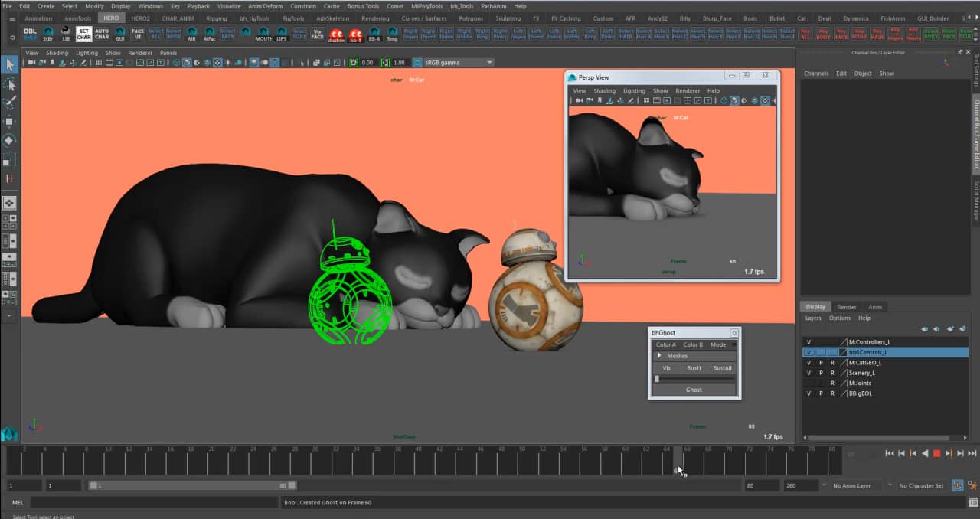Click the green Reset BODY shelf button

[931, 34]
